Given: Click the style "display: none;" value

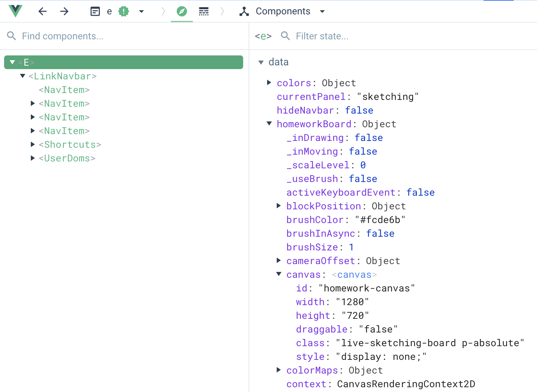Looking at the screenshot, I should click(x=381, y=356).
